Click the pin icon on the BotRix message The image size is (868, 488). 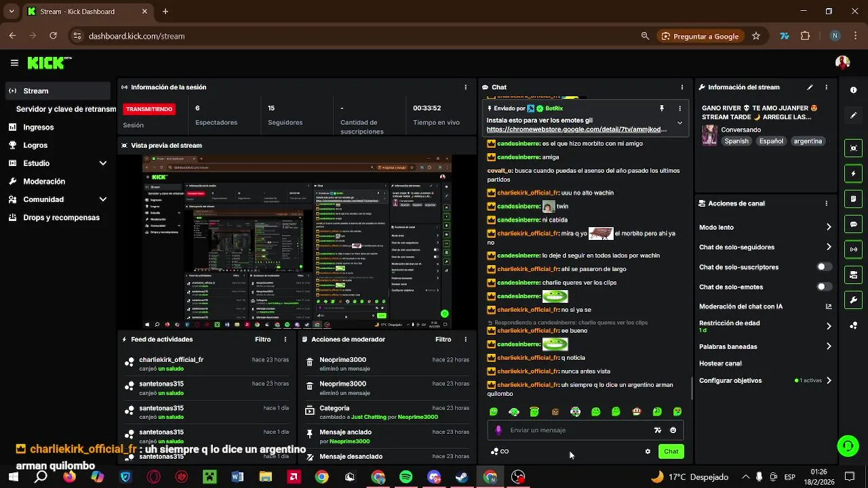pos(661,108)
